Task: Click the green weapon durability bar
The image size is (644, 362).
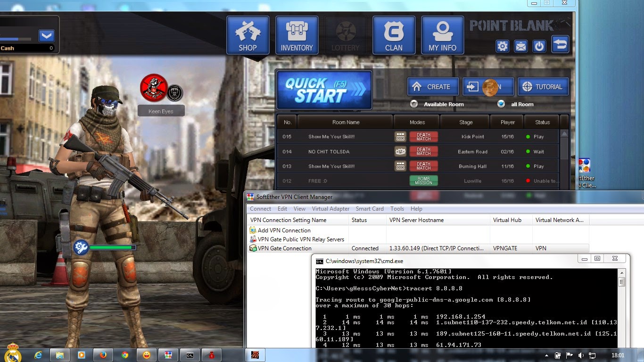Action: 113,247
